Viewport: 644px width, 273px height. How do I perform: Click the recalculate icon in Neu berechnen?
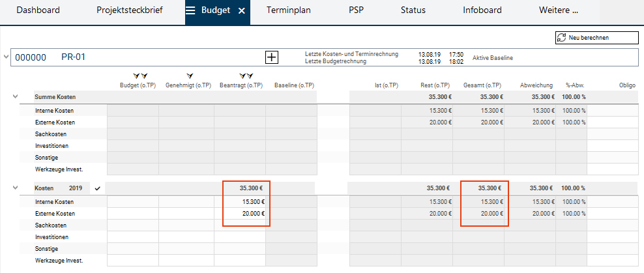[561, 38]
